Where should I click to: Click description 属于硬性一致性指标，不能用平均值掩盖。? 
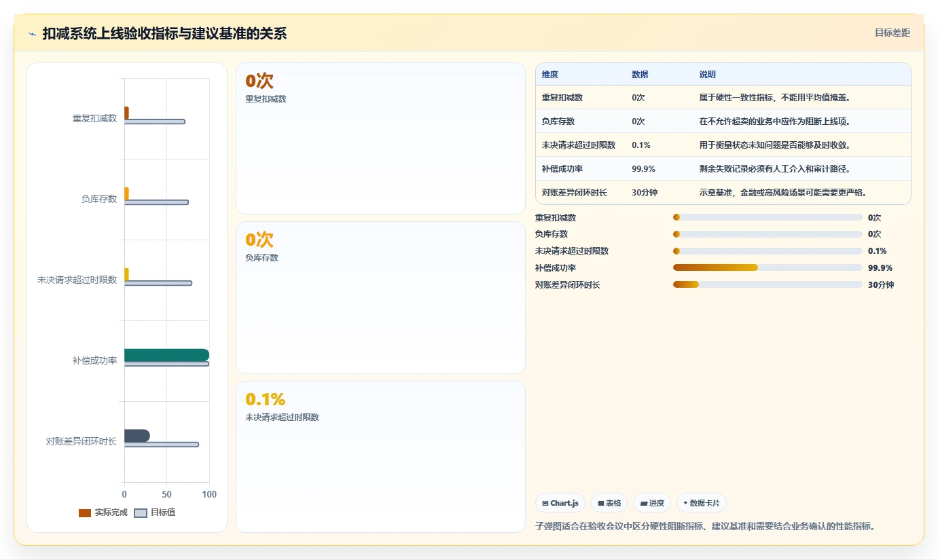pos(775,97)
